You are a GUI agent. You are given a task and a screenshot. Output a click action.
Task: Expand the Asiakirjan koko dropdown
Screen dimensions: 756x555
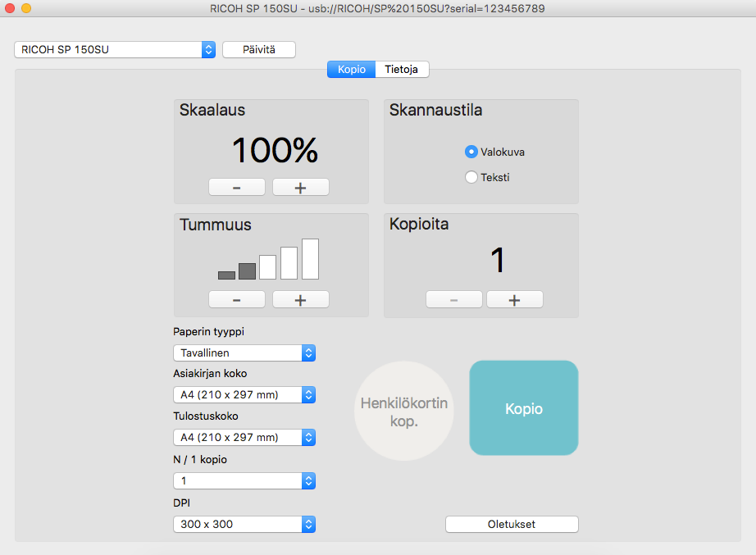pos(244,395)
